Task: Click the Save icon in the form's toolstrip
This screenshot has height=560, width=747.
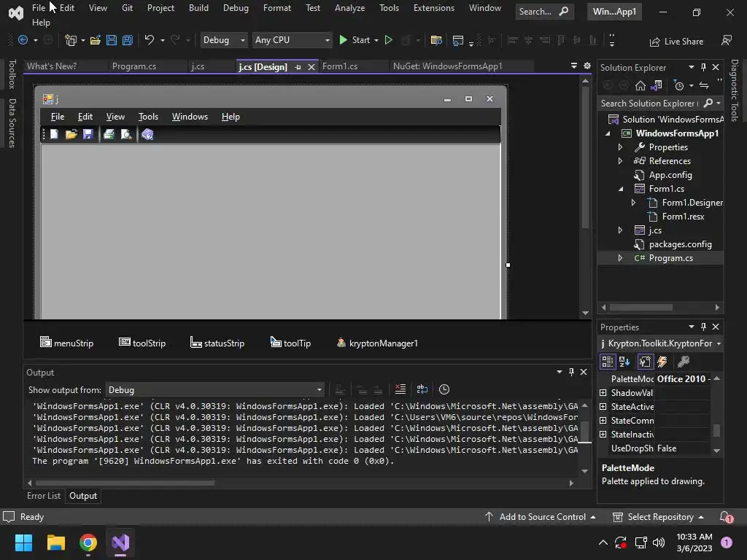Action: point(88,135)
